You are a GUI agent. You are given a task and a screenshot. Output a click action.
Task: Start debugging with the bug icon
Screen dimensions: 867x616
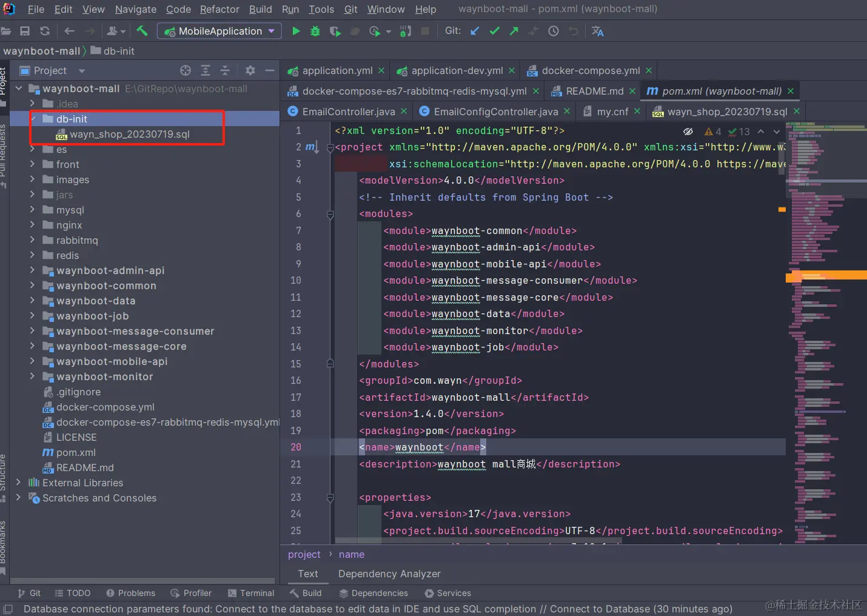click(x=315, y=31)
